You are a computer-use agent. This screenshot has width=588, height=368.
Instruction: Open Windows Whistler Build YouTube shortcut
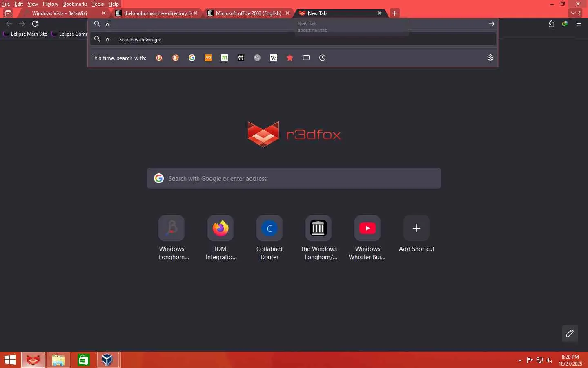tap(367, 238)
